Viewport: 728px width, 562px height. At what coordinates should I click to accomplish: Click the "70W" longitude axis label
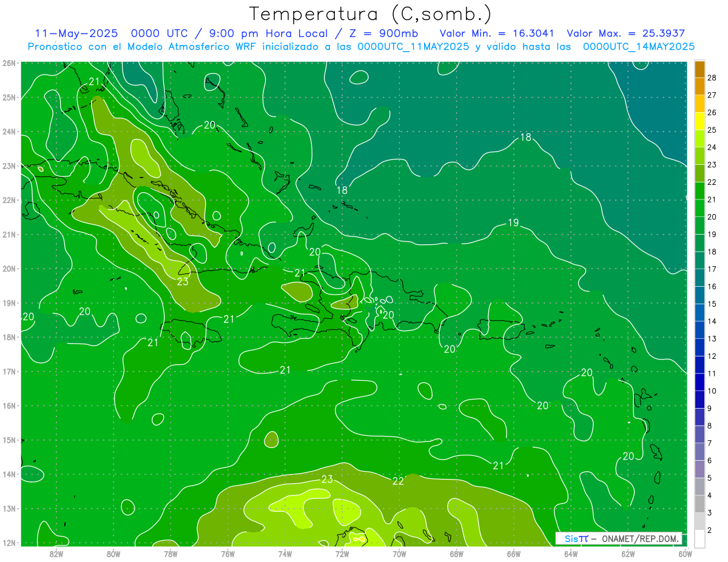399,554
